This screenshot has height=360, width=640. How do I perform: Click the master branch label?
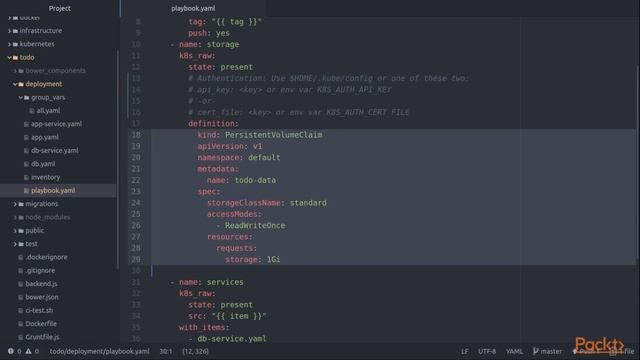[551, 351]
